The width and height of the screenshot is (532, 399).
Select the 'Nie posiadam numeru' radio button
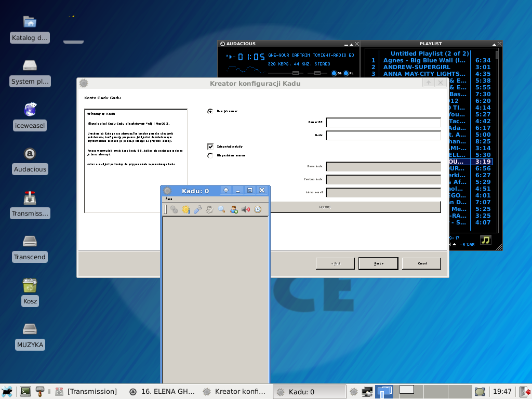(210, 155)
